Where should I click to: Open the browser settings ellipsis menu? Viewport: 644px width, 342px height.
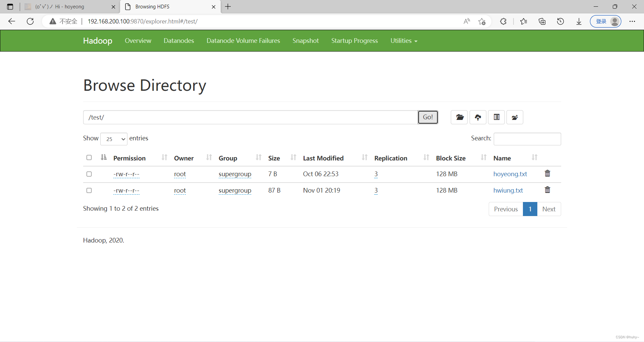click(632, 21)
